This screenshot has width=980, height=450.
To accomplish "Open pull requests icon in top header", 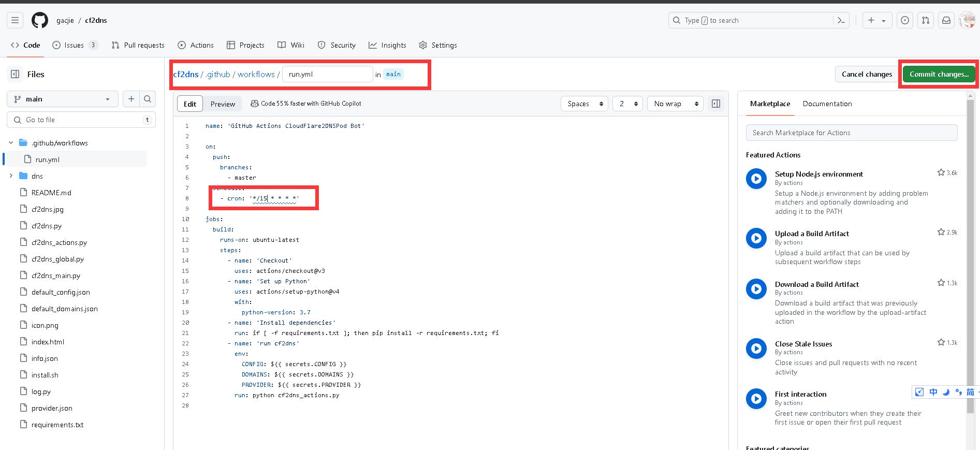I will (x=926, y=20).
